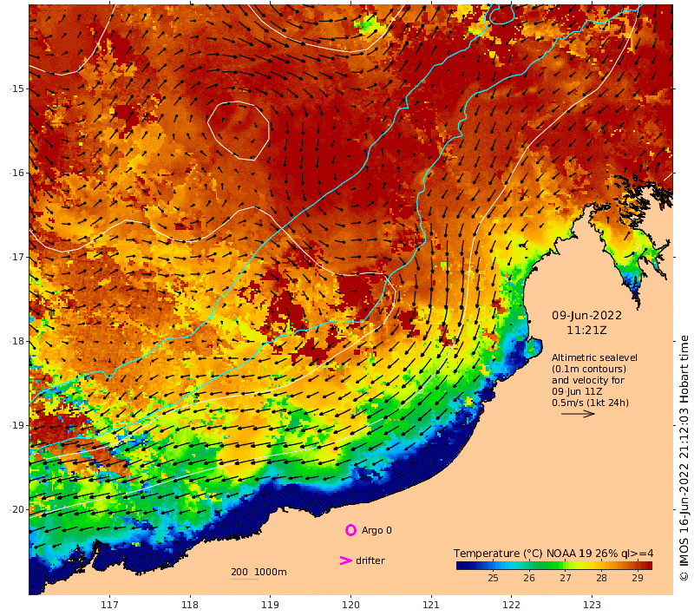The image size is (694, 616).
Task: Click the magenta drifter arrow legend symbol
Action: [x=345, y=560]
